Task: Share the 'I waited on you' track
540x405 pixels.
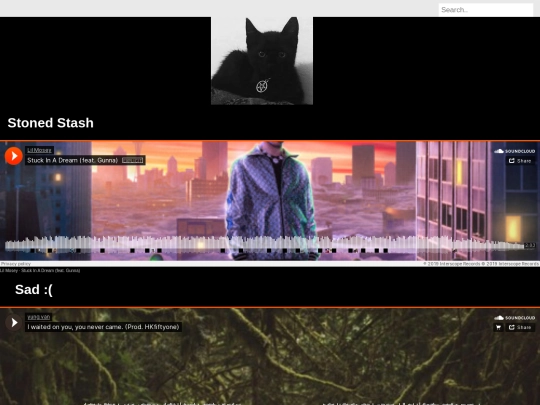Action: pos(520,328)
